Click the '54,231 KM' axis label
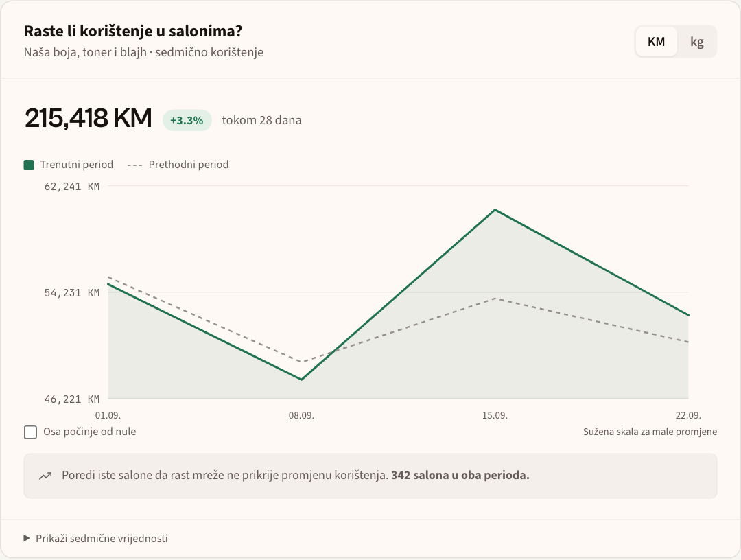 [72, 293]
